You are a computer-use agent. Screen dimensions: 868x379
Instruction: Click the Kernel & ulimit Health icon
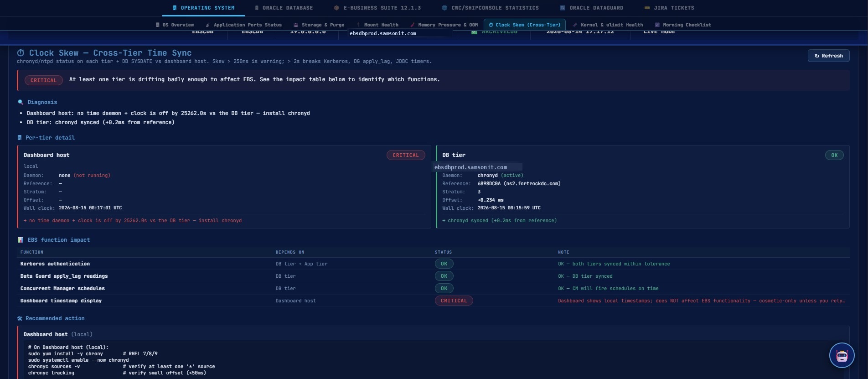pyautogui.click(x=575, y=25)
